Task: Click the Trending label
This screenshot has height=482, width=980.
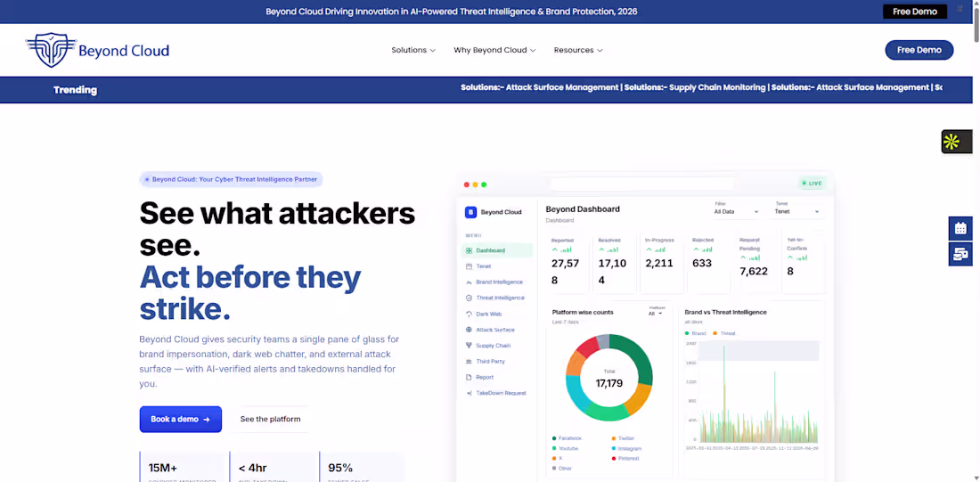Action: [75, 90]
